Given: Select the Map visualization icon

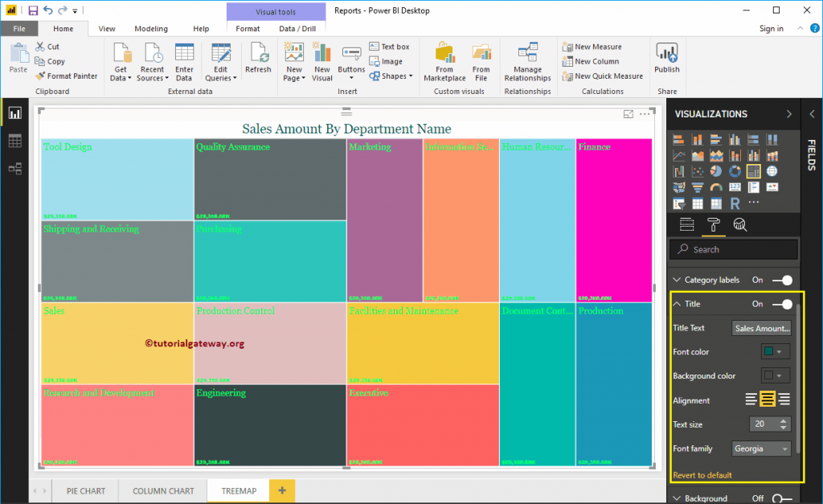Looking at the screenshot, I should 772,170.
